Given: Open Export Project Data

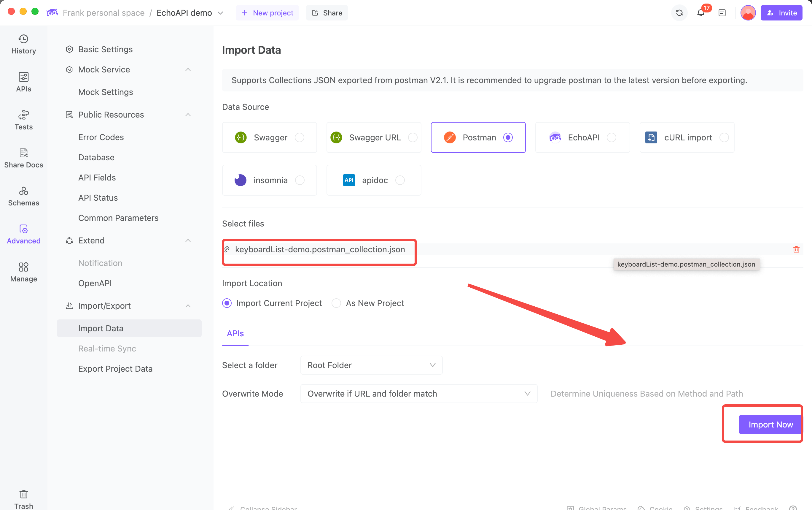Looking at the screenshot, I should tap(115, 369).
